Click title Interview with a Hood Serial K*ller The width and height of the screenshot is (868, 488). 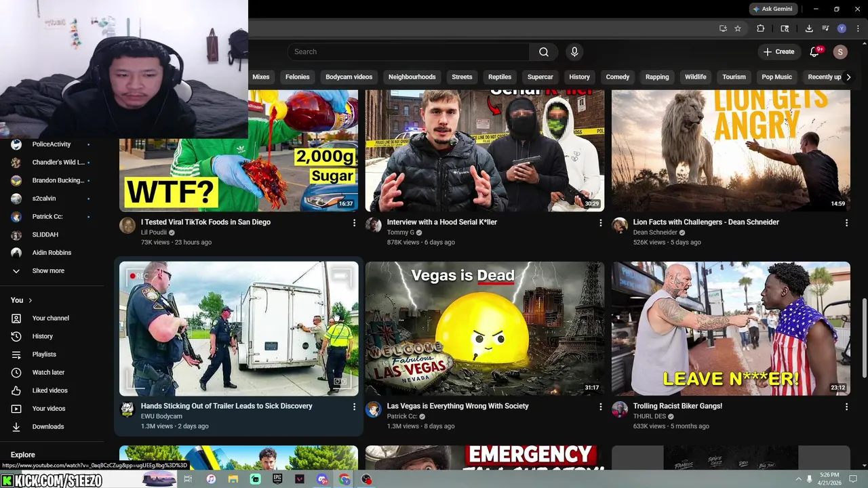point(441,222)
